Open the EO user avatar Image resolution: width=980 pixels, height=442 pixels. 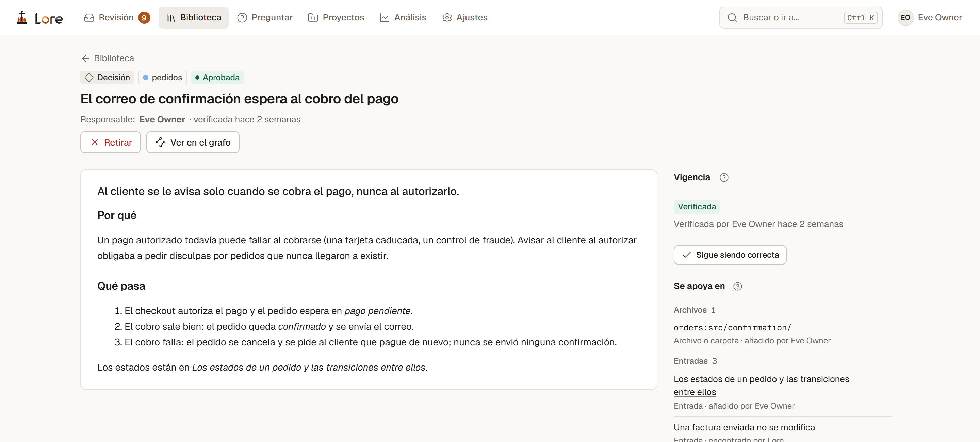click(x=905, y=17)
